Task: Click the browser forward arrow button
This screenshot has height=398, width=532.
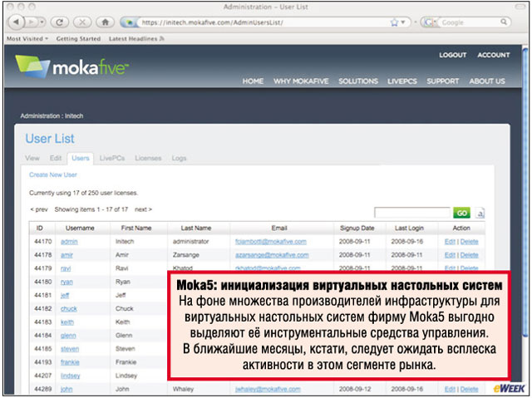Action: tap(32, 22)
